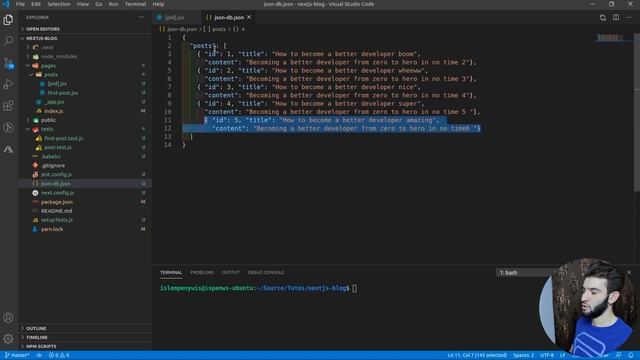Collapse the pages folder

(48, 66)
